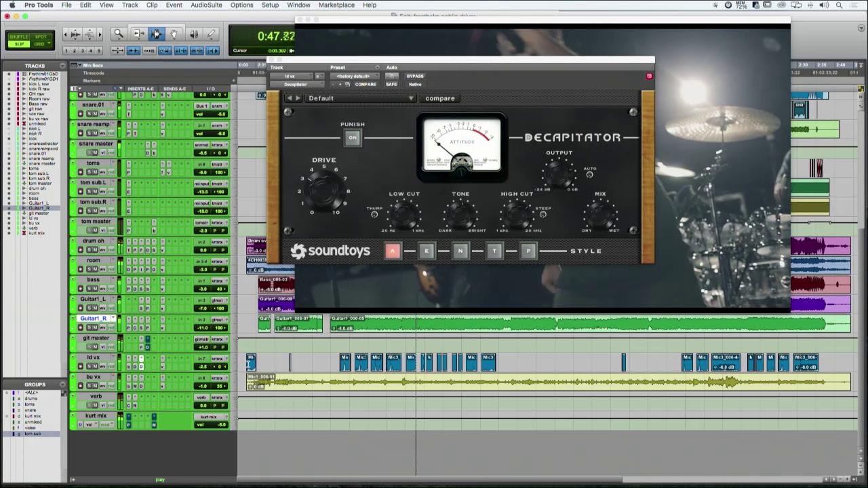
Task: Click the Bass_006 clip in timeline
Action: coord(277,284)
